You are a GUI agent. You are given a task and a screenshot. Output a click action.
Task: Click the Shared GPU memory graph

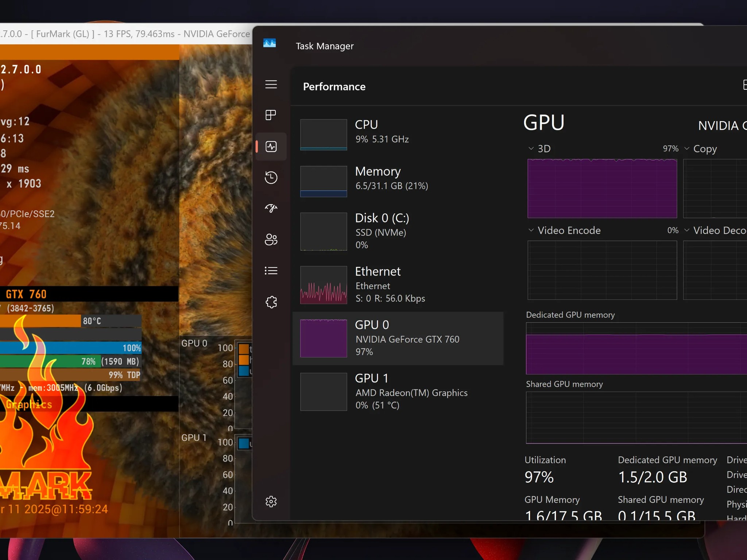click(636, 418)
